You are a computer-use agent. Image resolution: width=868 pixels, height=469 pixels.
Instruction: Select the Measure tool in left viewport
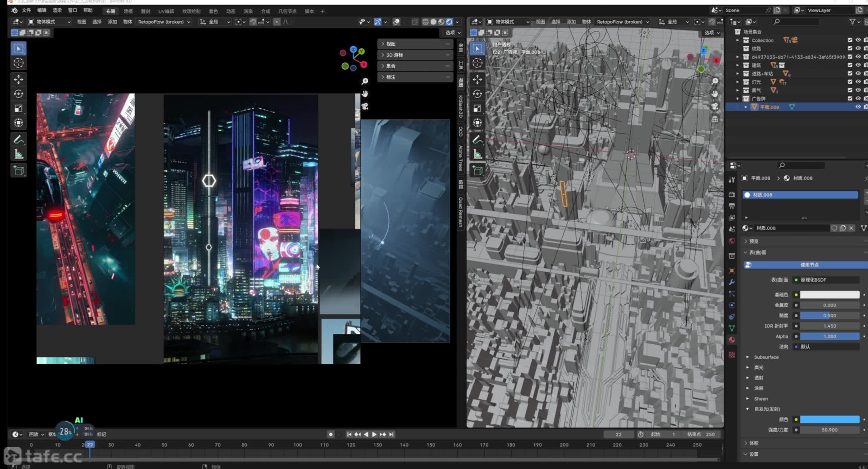pyautogui.click(x=18, y=154)
